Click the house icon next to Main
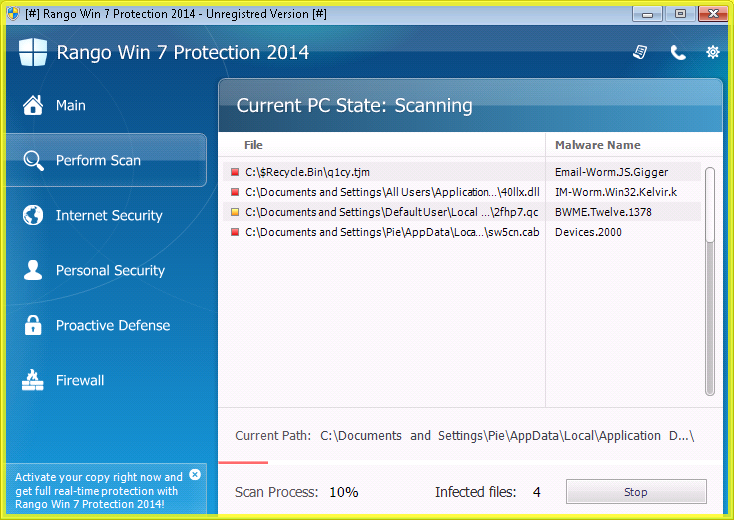This screenshot has width=734, height=520. click(33, 105)
